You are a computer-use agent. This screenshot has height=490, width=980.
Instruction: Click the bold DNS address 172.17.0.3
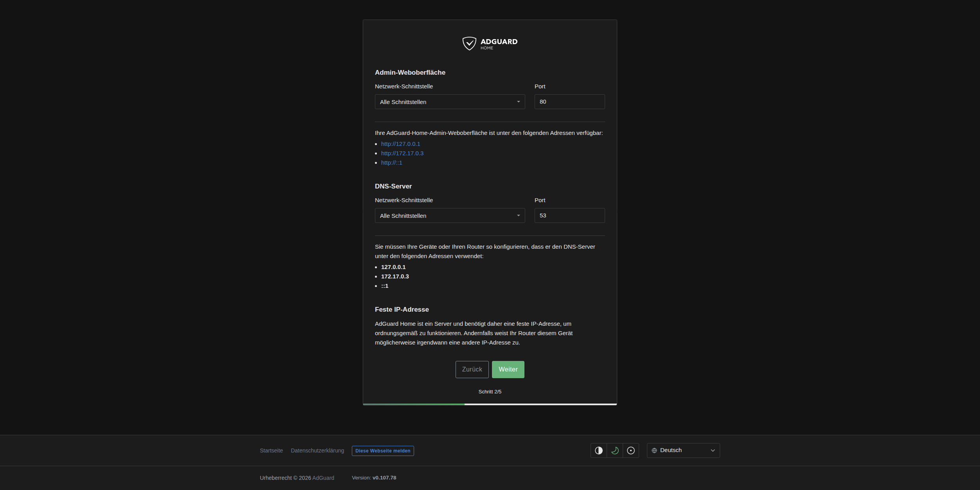(x=395, y=276)
